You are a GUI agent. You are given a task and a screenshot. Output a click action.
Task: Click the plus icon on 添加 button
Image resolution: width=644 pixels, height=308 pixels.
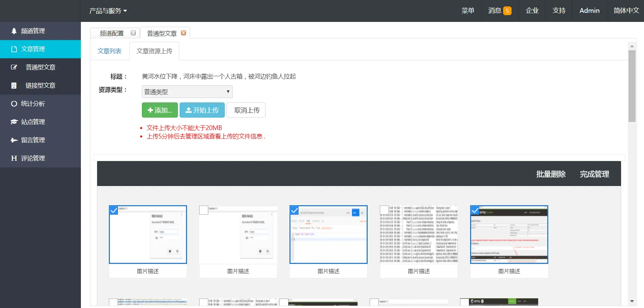pyautogui.click(x=150, y=110)
